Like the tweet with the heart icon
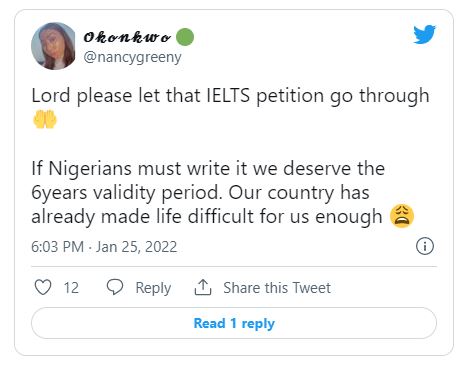Screen dimensions: 472x370 pyautogui.click(x=43, y=287)
